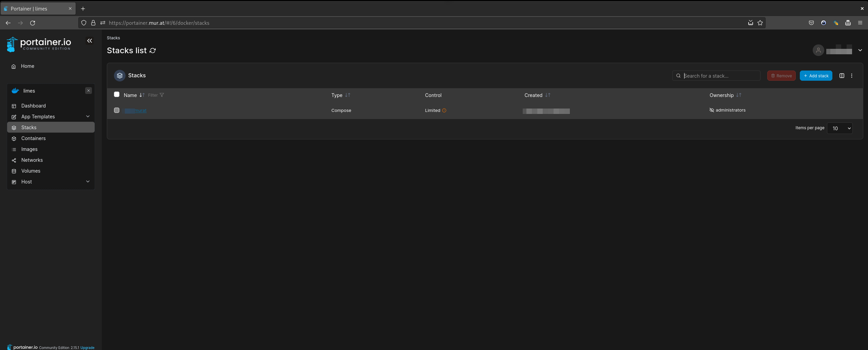Expand the Host menu section
Viewport: 868px width, 350px height.
tap(88, 181)
